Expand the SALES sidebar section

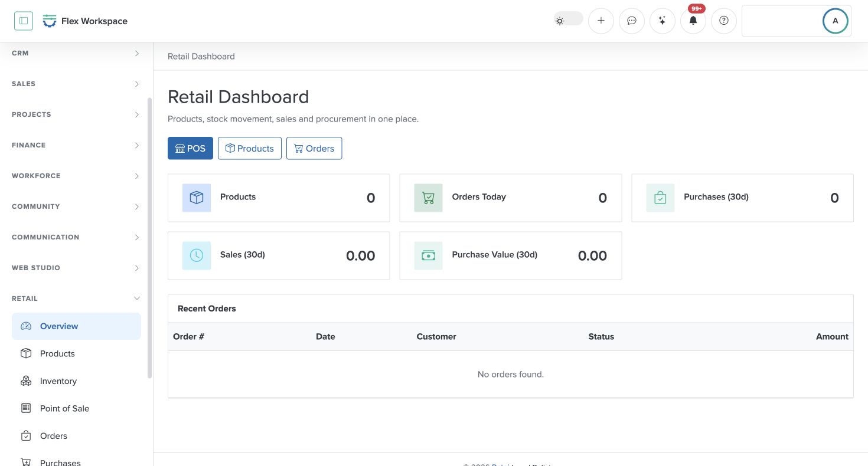(76, 84)
